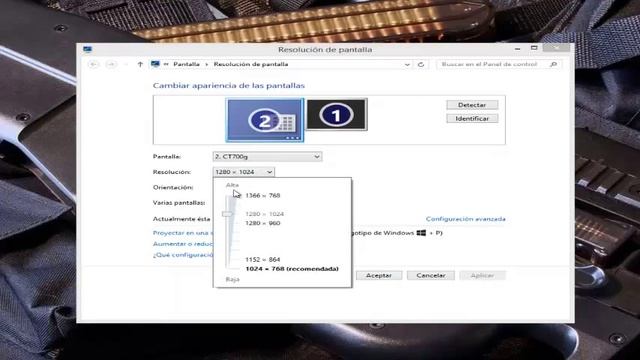Collapse the Resolución dropdown showing 1280 × 1024
This screenshot has height=360, width=640.
tap(243, 172)
